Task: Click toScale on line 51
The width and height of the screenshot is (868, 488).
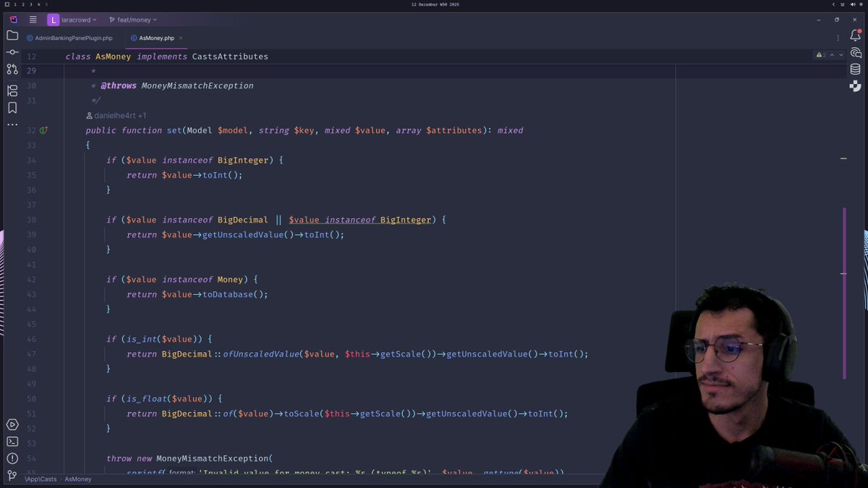Action: (302, 414)
